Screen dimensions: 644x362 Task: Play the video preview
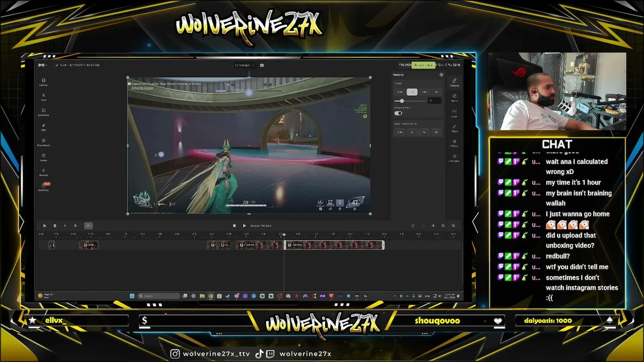(x=245, y=226)
